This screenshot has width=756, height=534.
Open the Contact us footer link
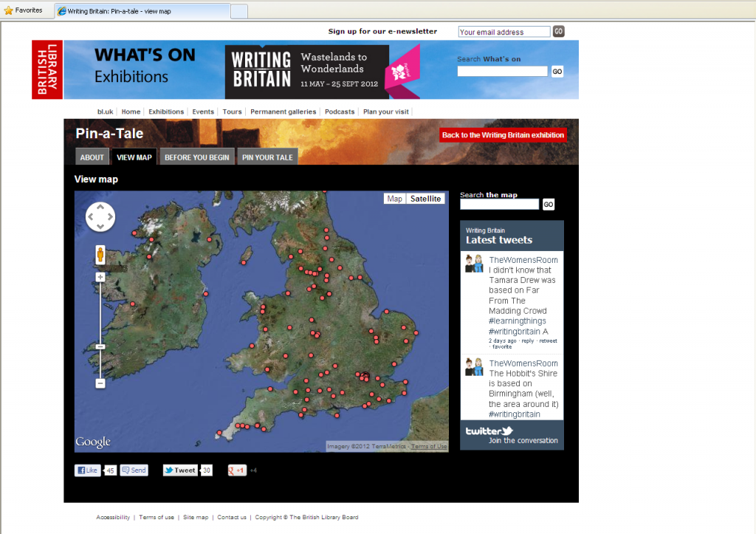click(x=231, y=517)
